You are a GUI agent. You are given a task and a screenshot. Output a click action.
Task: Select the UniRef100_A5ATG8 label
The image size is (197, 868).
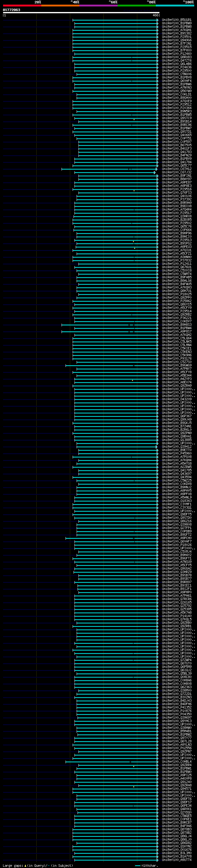tap(176, 464)
